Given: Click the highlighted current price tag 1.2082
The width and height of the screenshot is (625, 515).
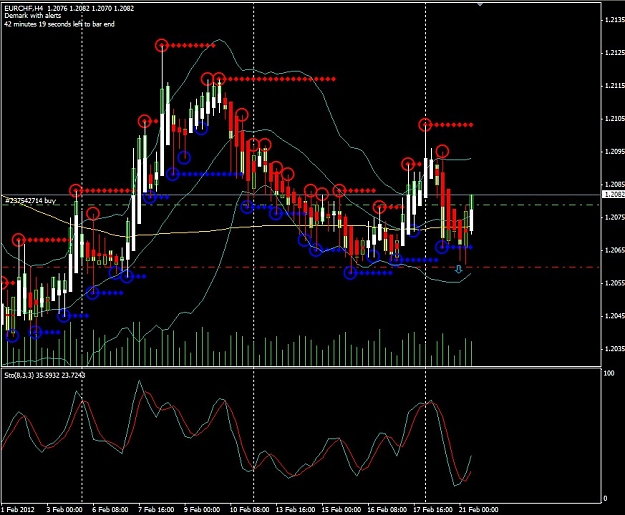Looking at the screenshot, I should click(x=614, y=194).
